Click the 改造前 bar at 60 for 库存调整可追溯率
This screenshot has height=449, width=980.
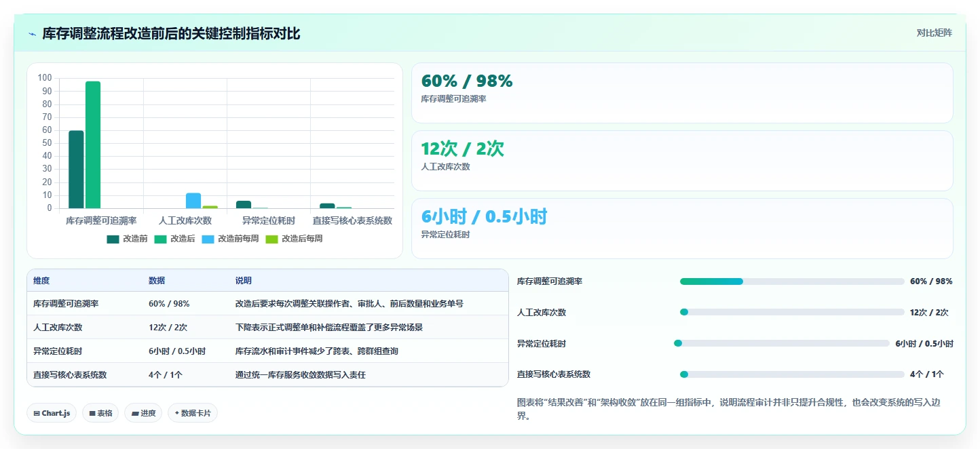[x=76, y=170]
